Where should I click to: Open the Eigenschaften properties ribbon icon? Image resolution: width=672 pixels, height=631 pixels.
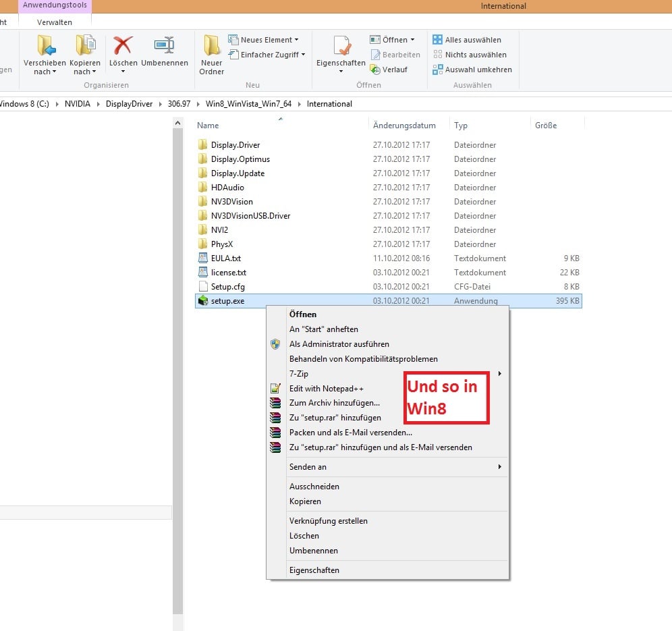pyautogui.click(x=341, y=45)
